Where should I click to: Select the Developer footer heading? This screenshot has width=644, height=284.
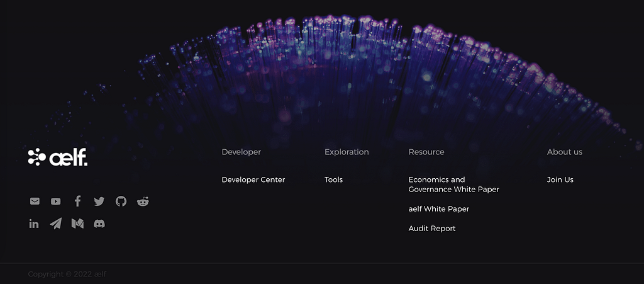tap(241, 152)
